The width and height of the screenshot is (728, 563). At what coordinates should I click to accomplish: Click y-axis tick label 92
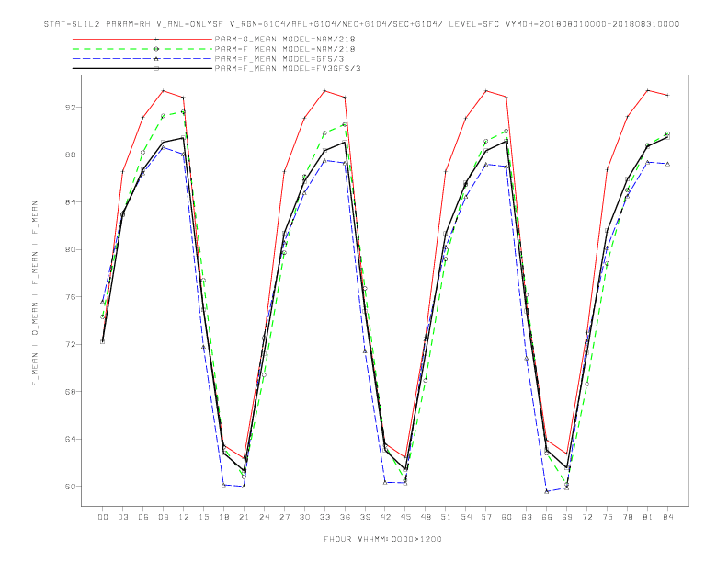tap(70, 108)
